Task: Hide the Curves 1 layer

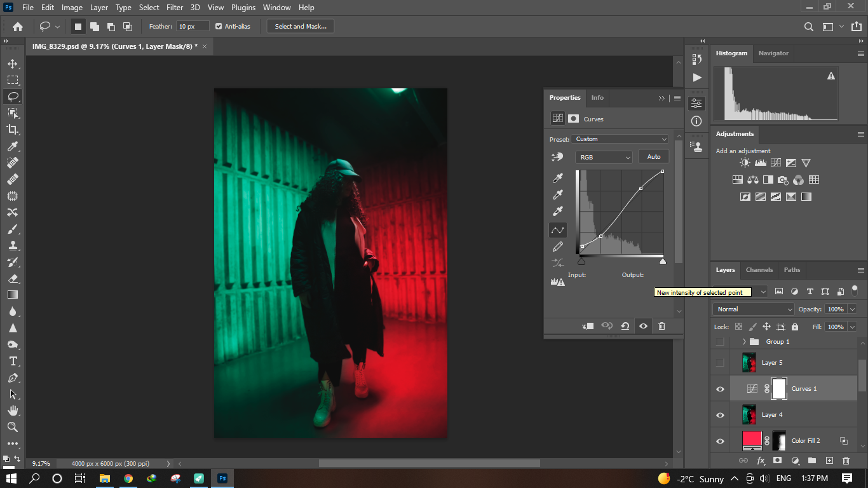Action: [720, 389]
